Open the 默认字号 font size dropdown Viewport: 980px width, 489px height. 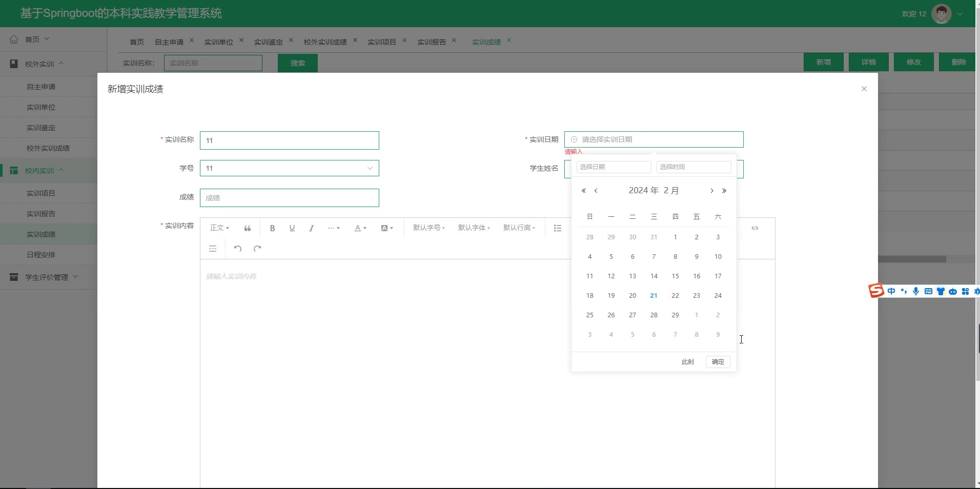click(x=428, y=228)
